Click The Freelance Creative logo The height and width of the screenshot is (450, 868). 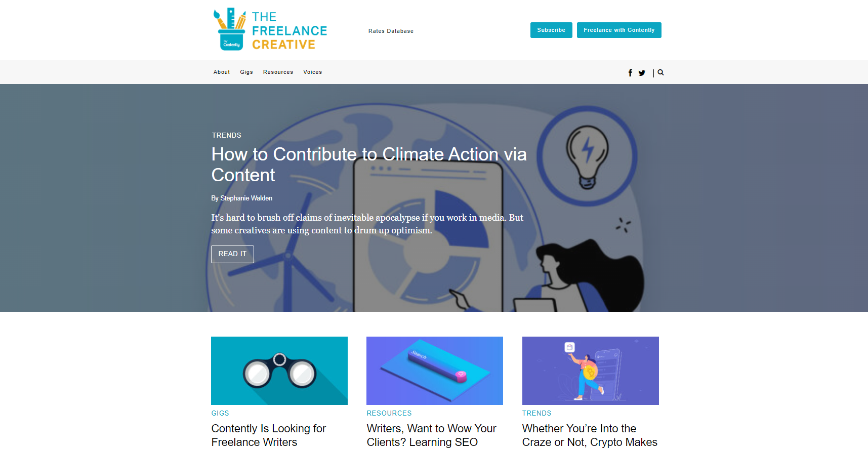(270, 30)
